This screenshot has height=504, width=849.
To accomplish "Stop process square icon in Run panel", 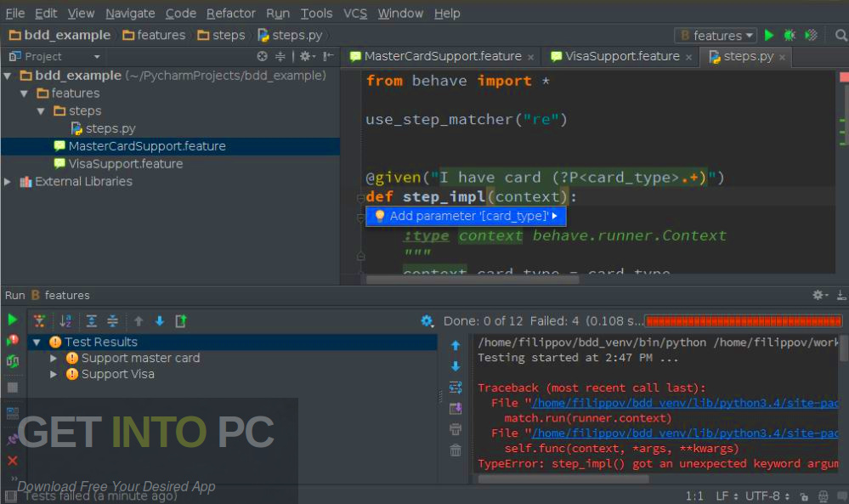I will 13,387.
